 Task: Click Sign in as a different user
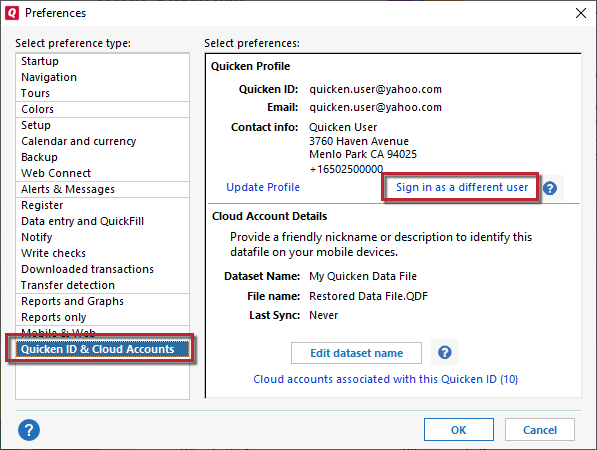pyautogui.click(x=462, y=187)
